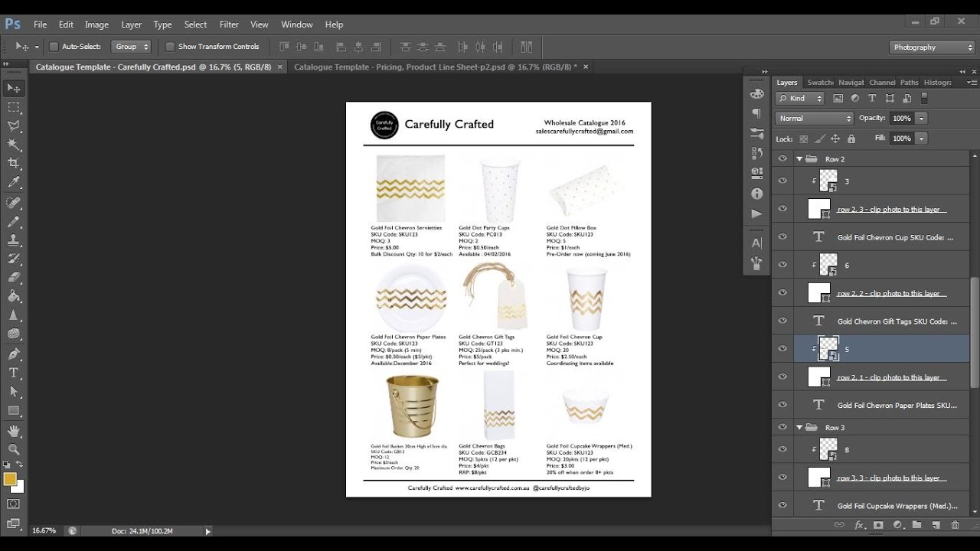Add a layer mask icon
The width and height of the screenshot is (980, 551).
[x=878, y=525]
